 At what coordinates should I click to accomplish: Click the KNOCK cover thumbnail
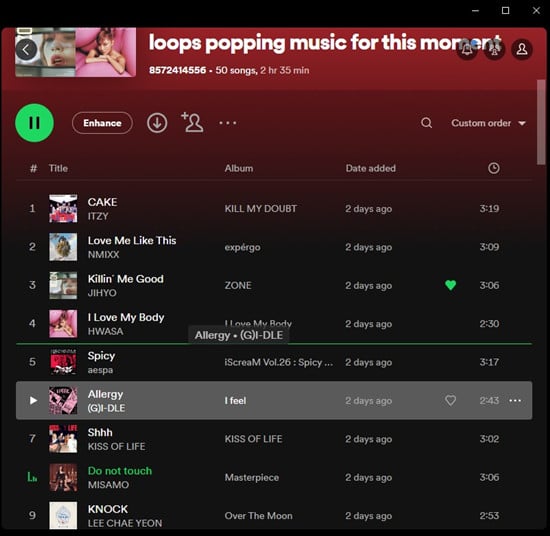63,516
